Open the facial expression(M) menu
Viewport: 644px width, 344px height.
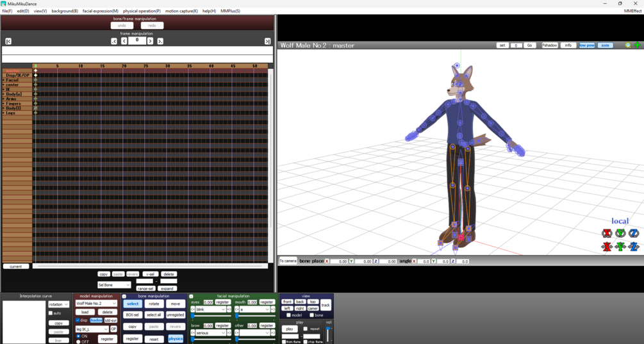(x=100, y=11)
